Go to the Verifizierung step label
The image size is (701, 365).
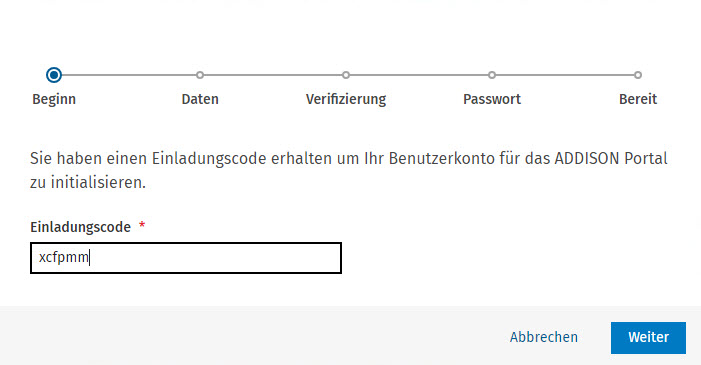pyautogui.click(x=346, y=99)
